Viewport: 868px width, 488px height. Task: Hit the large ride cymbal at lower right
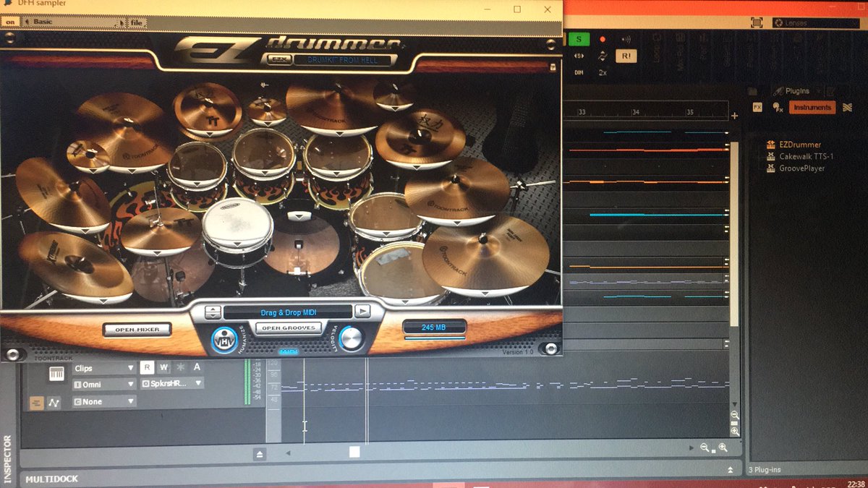click(486, 254)
